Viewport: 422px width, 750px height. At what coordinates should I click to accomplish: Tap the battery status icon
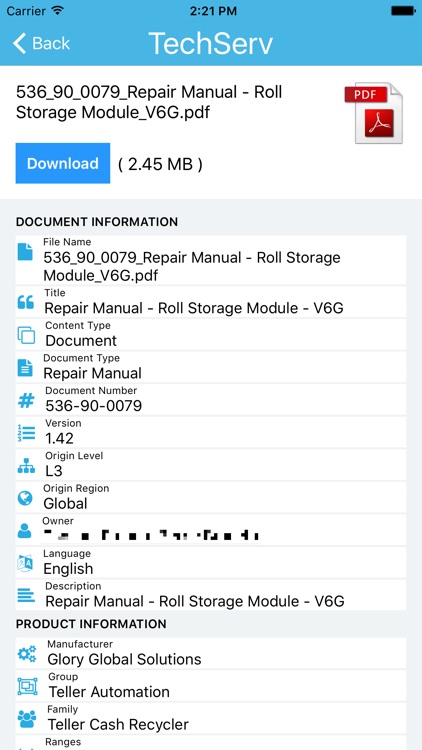coord(403,10)
